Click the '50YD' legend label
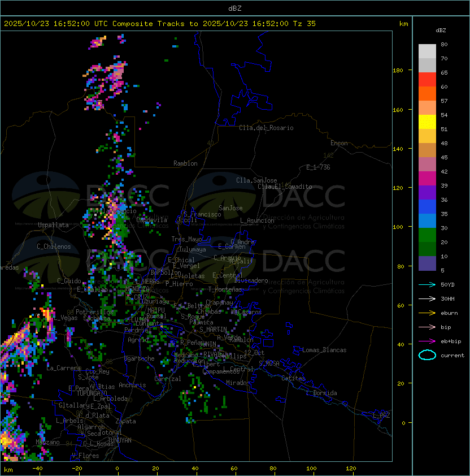The image size is (470, 476). pyautogui.click(x=447, y=284)
